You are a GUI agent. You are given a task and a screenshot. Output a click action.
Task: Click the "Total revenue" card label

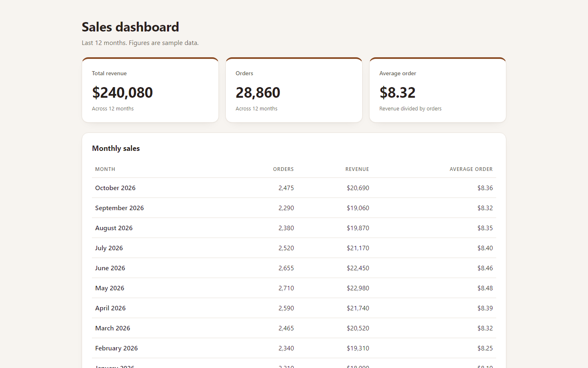coord(109,73)
